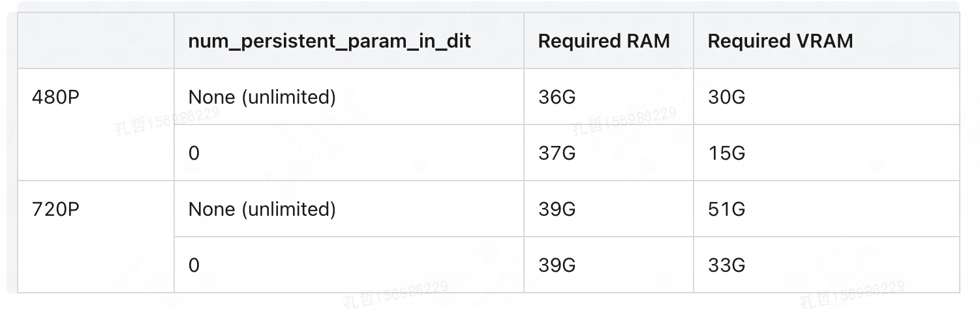Click the 51G VRAM value

726,209
